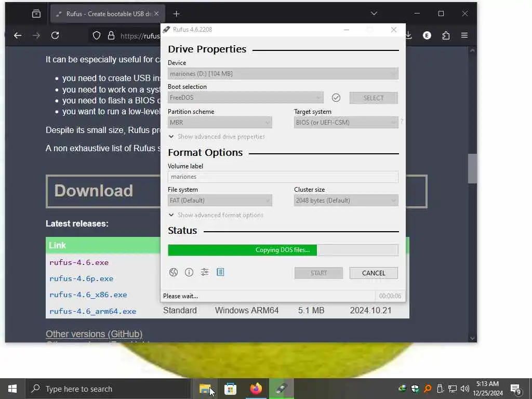Switch to Firefox taskbar icon
Viewport: 532px width, 399px height.
(256, 389)
